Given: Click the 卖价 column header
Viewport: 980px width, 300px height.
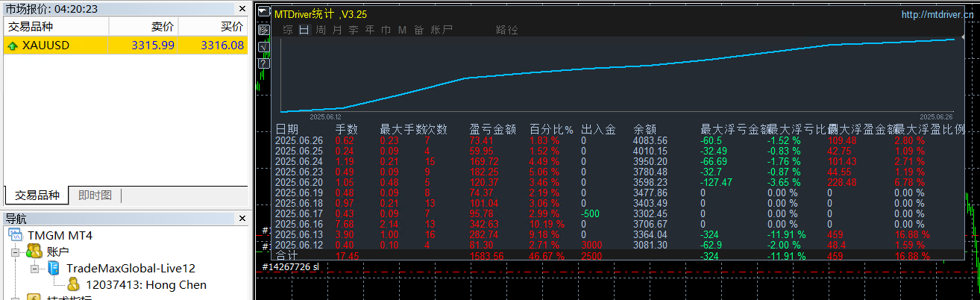Looking at the screenshot, I should [x=143, y=26].
